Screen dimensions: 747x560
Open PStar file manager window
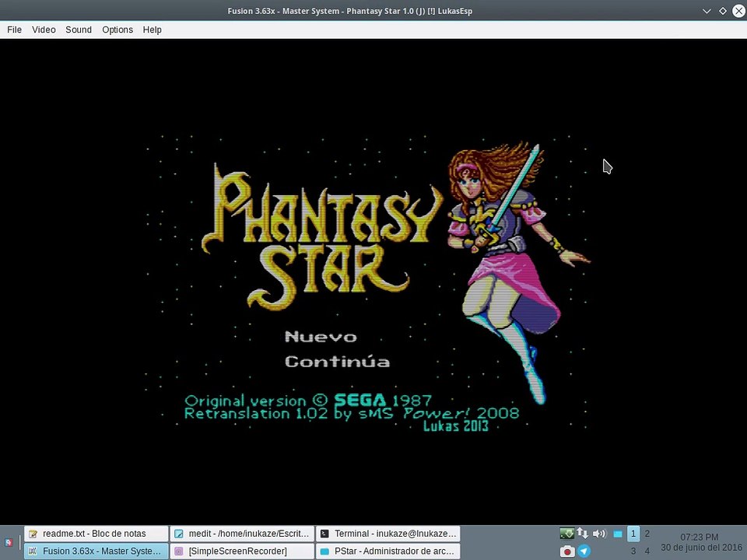pos(388,551)
